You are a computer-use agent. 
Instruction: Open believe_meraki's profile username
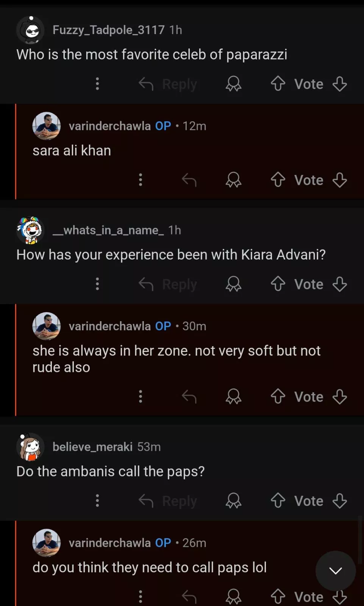pos(92,447)
